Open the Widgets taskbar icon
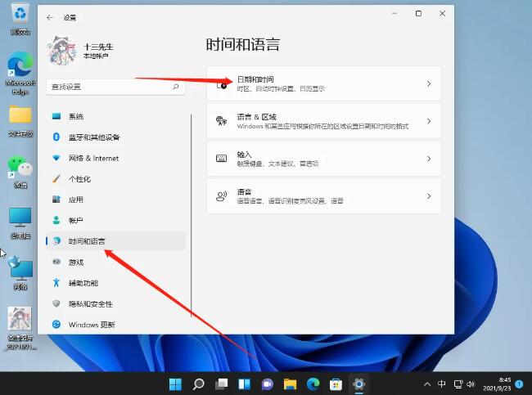The height and width of the screenshot is (395, 532). (x=244, y=384)
